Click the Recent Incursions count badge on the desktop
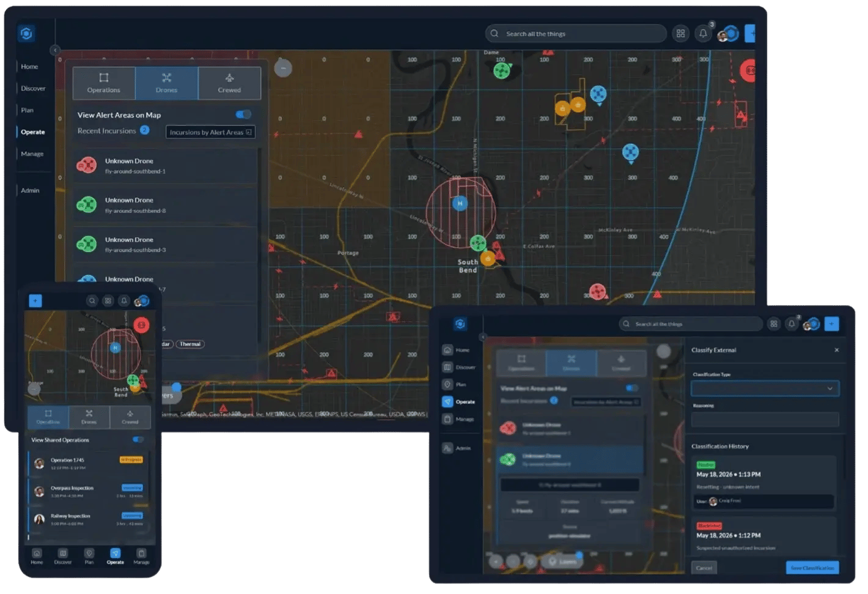The width and height of the screenshot is (868, 594). pos(145,130)
